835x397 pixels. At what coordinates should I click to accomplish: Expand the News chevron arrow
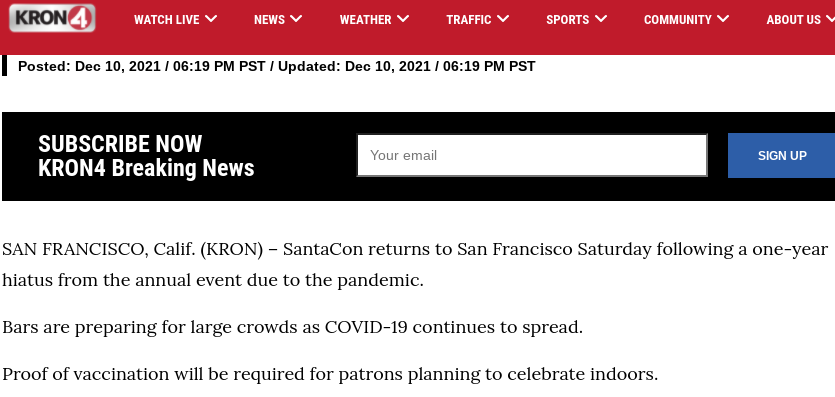[296, 19]
